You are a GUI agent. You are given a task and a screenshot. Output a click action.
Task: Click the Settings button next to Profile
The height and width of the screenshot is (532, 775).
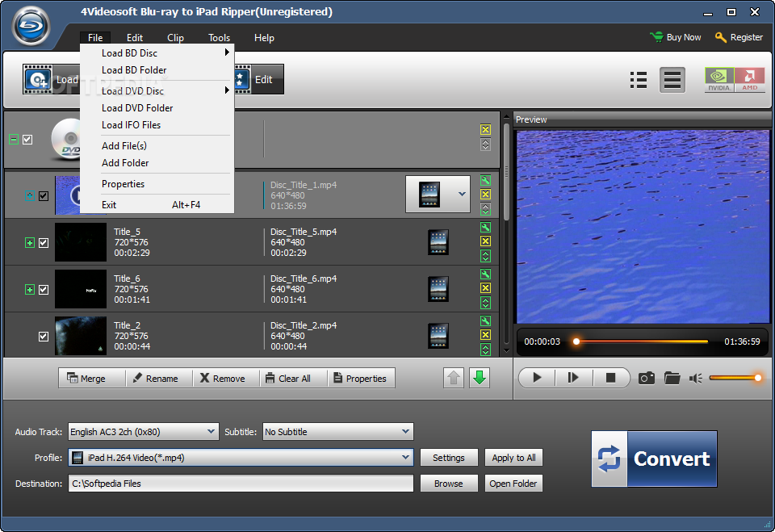[449, 458]
